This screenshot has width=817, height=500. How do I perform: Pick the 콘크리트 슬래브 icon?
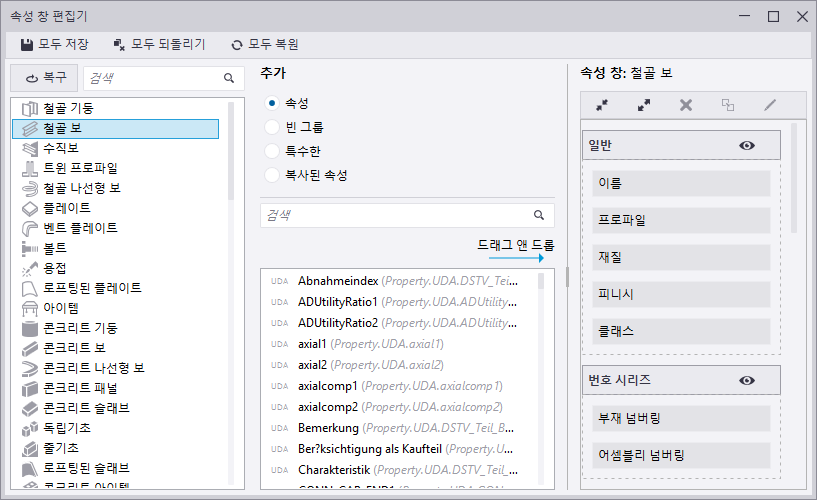pyautogui.click(x=30, y=408)
